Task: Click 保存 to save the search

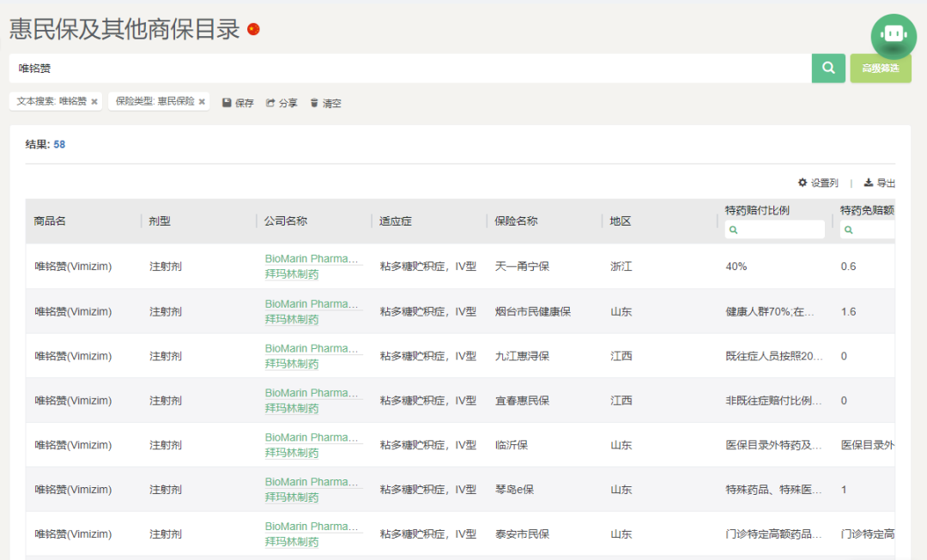Action: coord(238,103)
